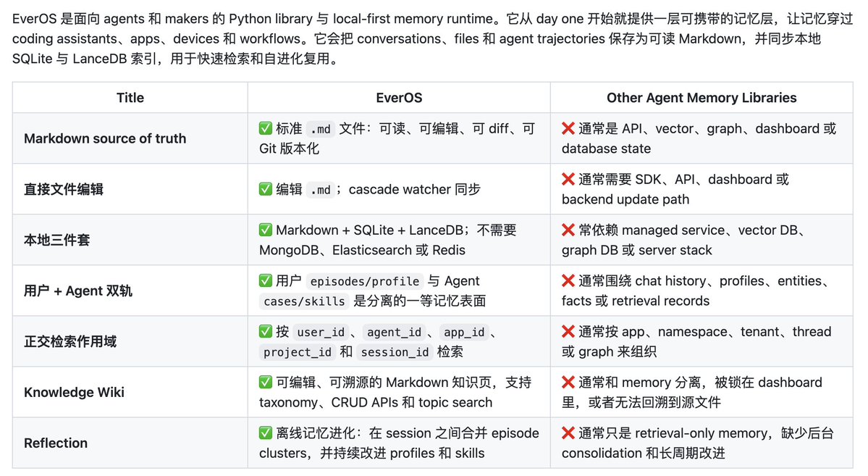Viewport: 868px width, 476px height.
Task: Click the green check in 本地三件套 row
Action: click(266, 230)
